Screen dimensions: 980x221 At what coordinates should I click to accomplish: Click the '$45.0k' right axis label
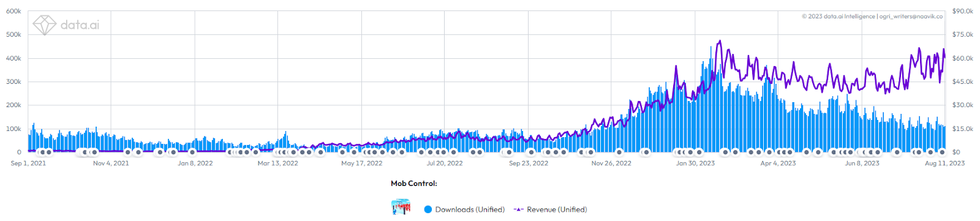pos(963,81)
